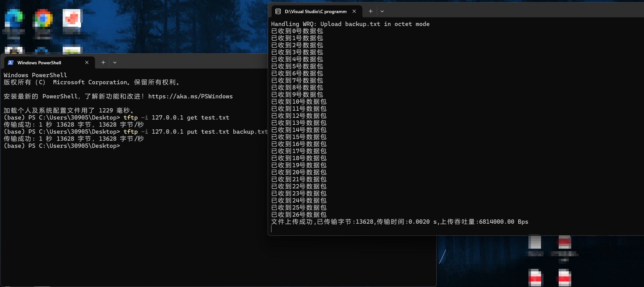Click the console icon in D:\Visual Studio tab

pos(278,11)
